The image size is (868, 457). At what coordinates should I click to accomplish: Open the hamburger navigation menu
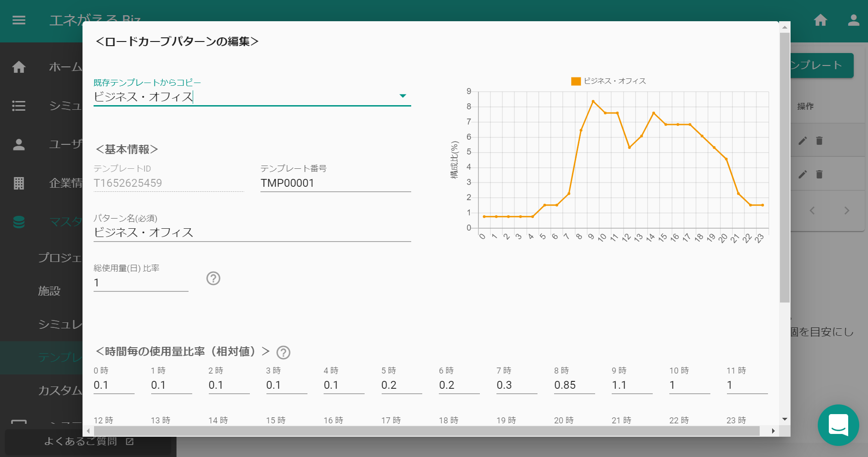[x=19, y=20]
